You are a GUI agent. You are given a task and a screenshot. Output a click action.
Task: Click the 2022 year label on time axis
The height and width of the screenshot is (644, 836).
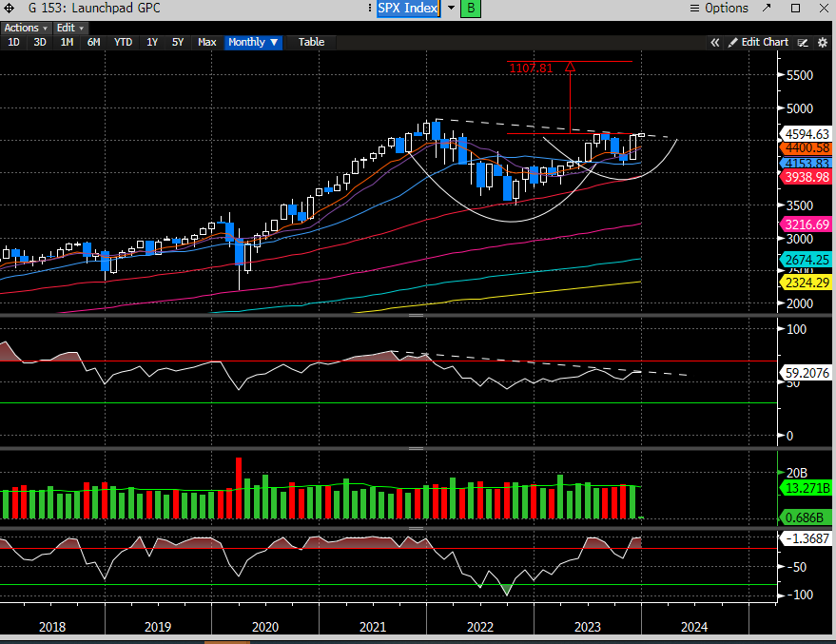click(x=480, y=627)
